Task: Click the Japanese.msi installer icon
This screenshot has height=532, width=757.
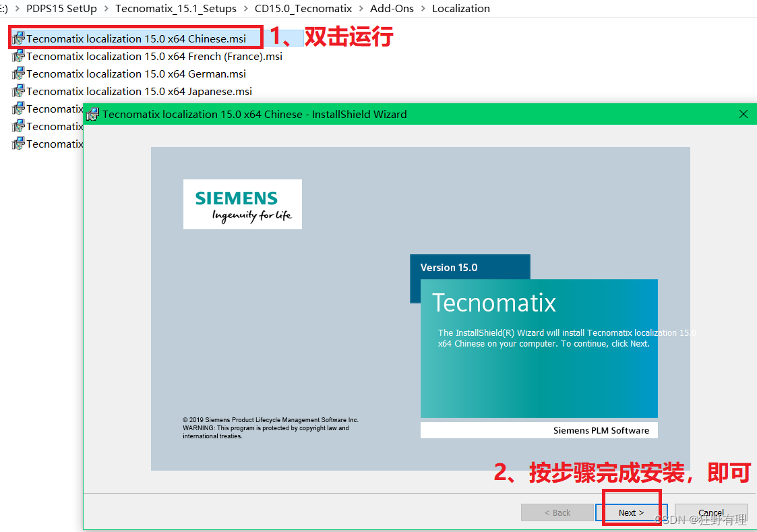Action: click(18, 91)
